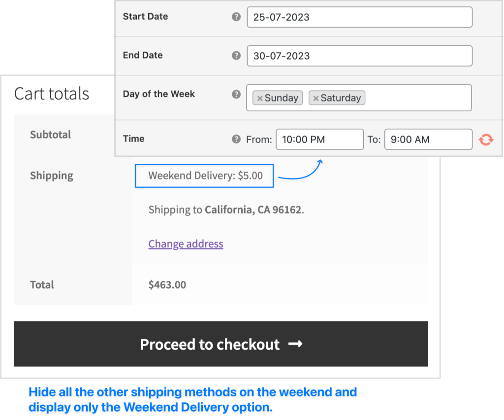Click the End Date help icon
Screen dimensions: 504x420
pyautogui.click(x=236, y=56)
